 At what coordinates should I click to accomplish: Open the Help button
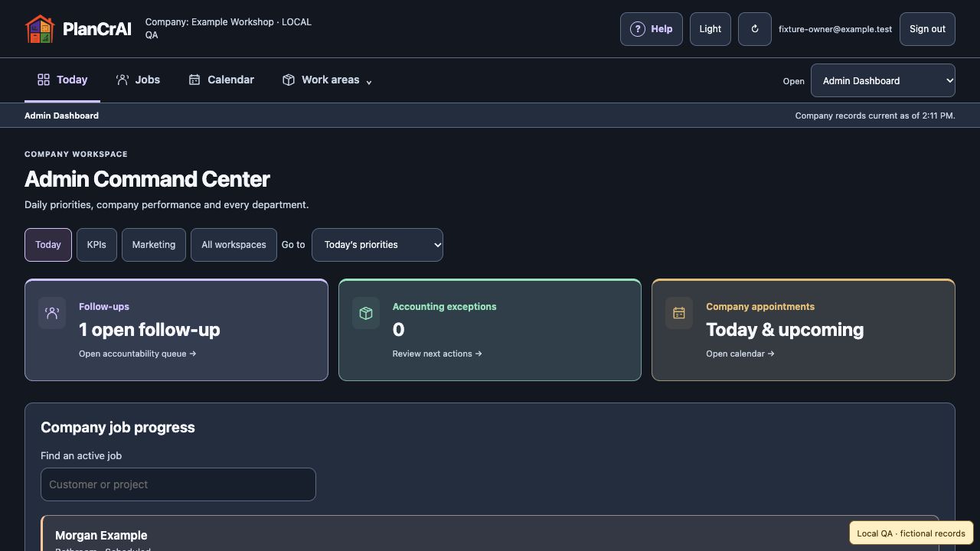(652, 29)
